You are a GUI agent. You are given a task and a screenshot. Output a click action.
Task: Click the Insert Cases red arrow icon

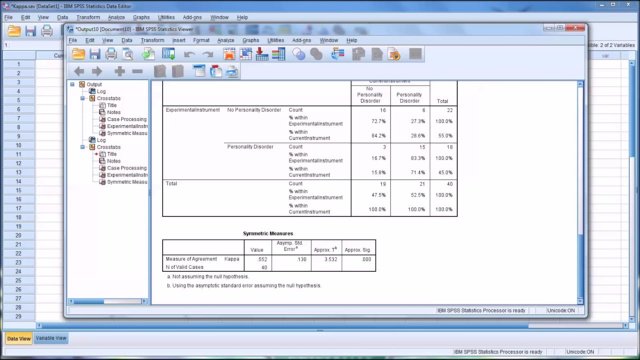point(262,54)
